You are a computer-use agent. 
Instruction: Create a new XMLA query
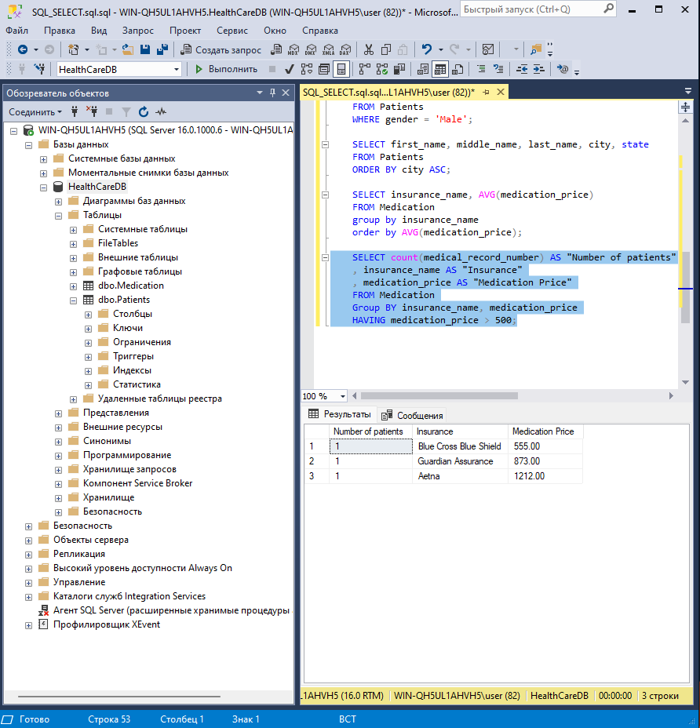(328, 49)
